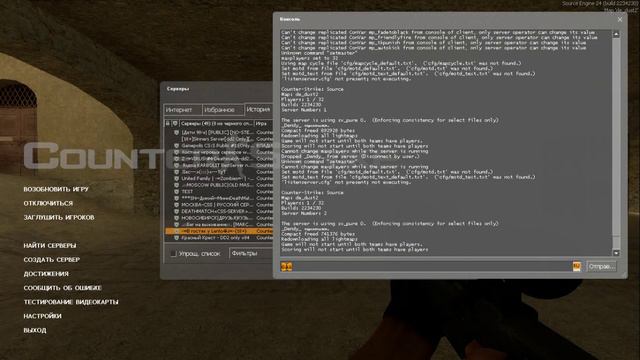Click the shield icon beside Gamepolis CS:S Public row

pyautogui.click(x=176, y=146)
